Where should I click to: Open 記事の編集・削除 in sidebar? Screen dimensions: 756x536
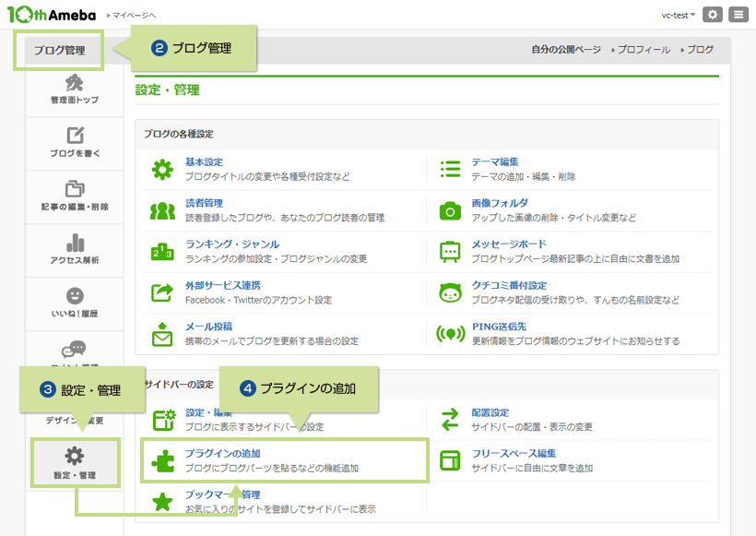(x=75, y=197)
